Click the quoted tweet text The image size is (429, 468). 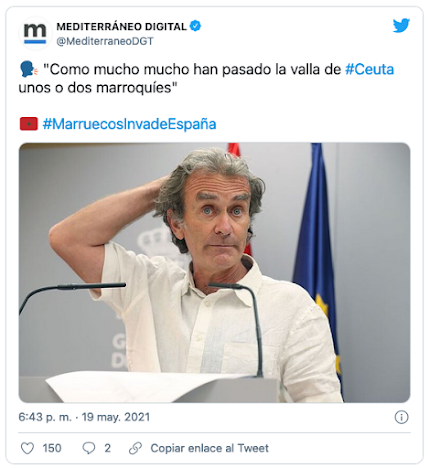pos(206,78)
